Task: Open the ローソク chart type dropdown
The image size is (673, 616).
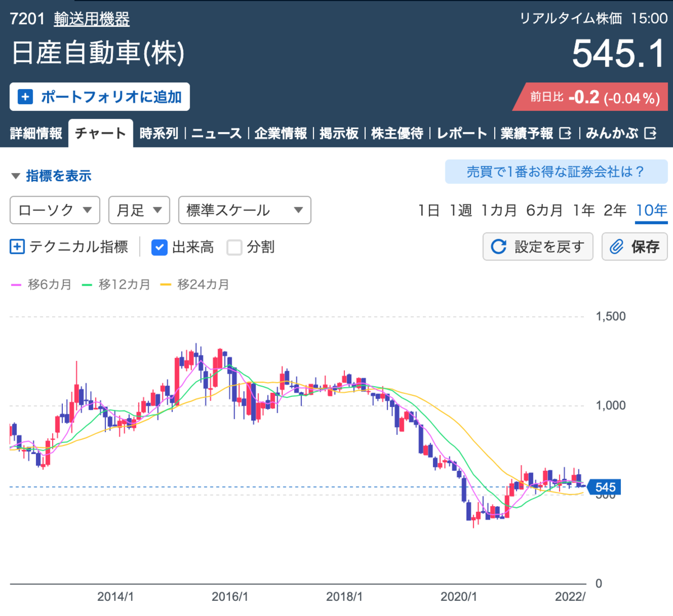Action: (55, 210)
